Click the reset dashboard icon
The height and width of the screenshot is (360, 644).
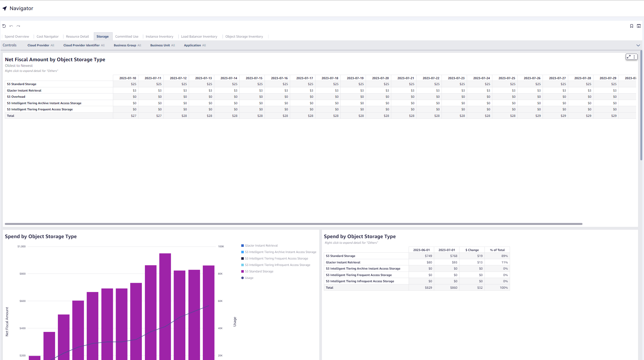tap(4, 26)
